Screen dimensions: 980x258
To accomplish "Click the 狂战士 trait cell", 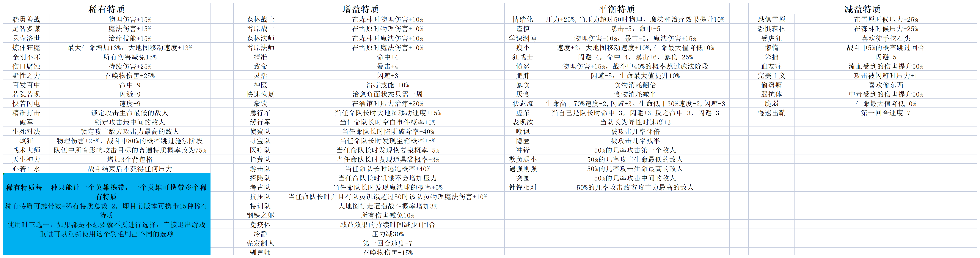I will pos(523,57).
